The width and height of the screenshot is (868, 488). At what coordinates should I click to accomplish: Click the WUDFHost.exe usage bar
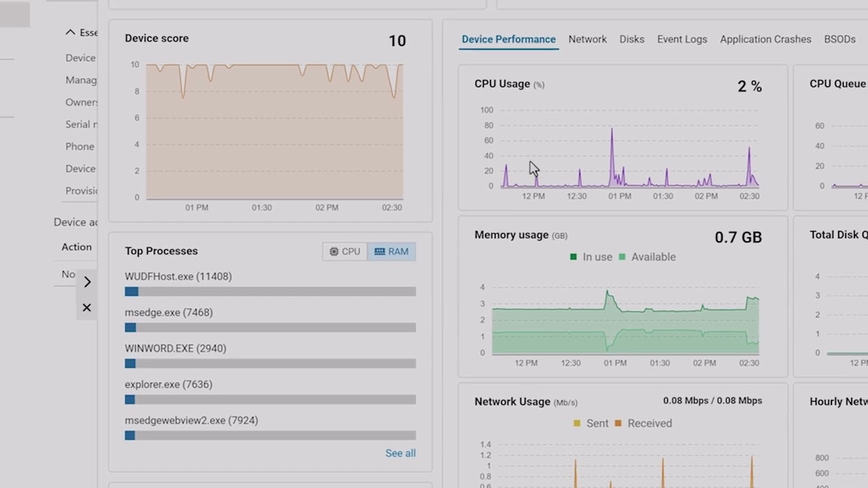(270, 291)
